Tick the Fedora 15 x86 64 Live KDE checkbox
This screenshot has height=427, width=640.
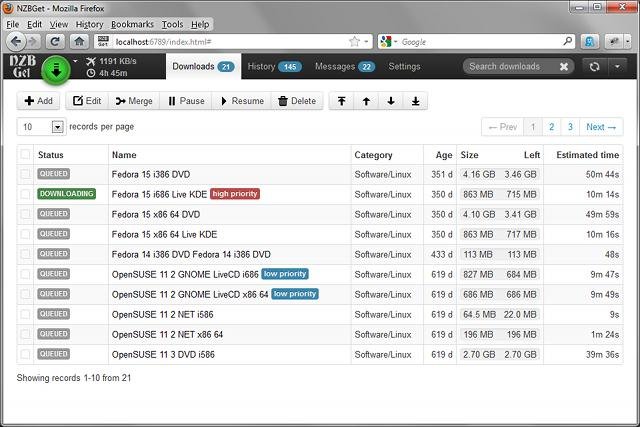coord(25,234)
